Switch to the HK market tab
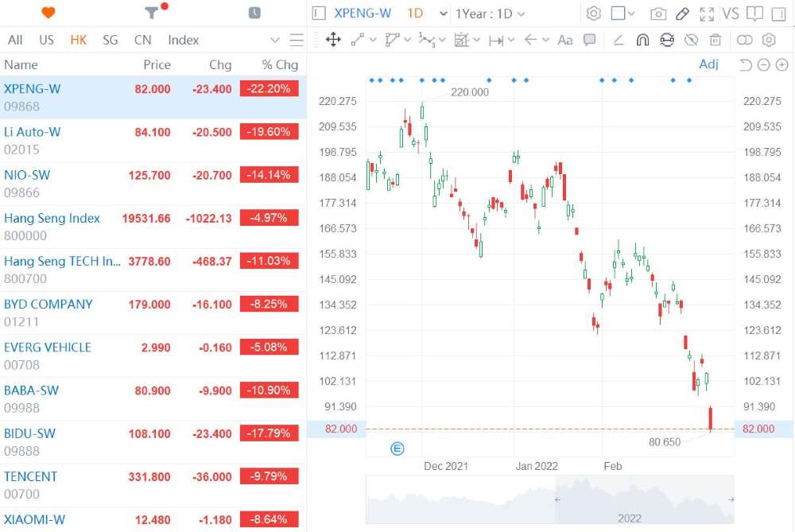 [x=78, y=39]
